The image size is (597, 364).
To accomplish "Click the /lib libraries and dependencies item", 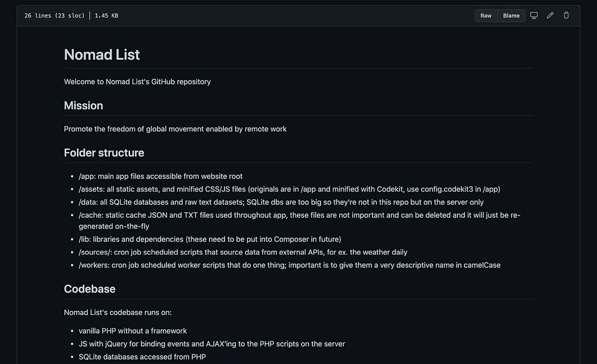I will [210, 239].
